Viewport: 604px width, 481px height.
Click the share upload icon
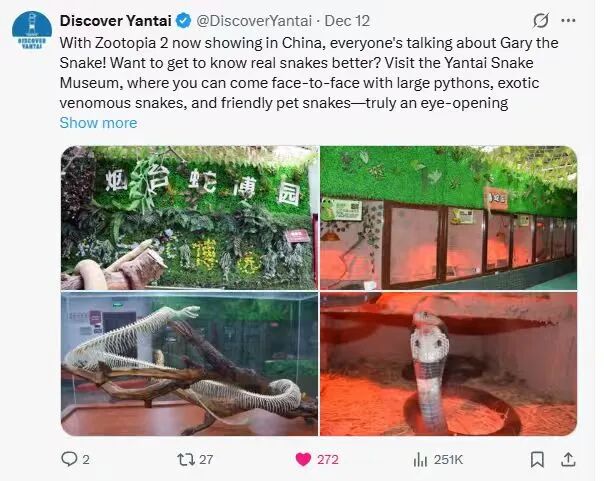click(568, 459)
